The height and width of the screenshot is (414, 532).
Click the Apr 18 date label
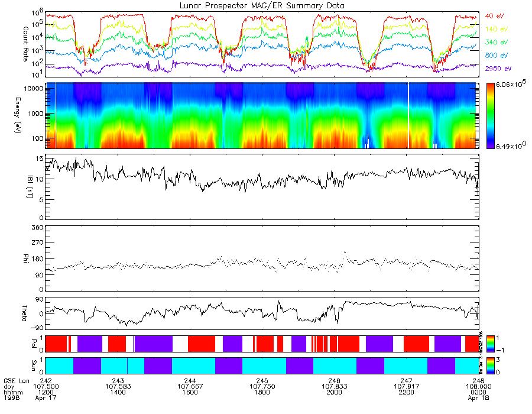(478, 398)
